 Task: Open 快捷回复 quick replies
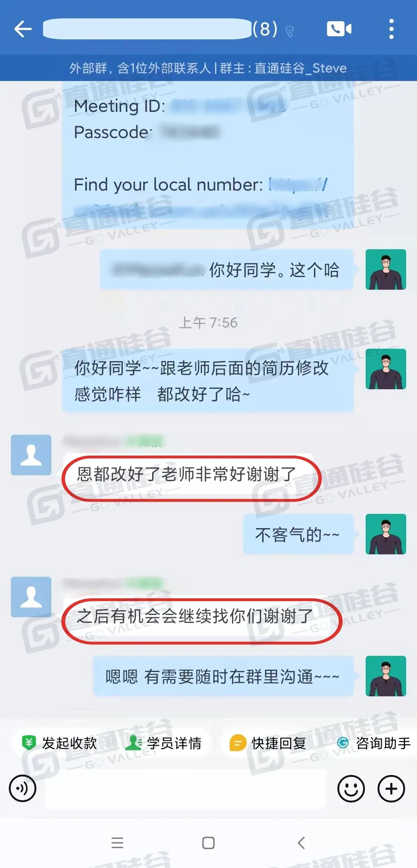[x=268, y=743]
